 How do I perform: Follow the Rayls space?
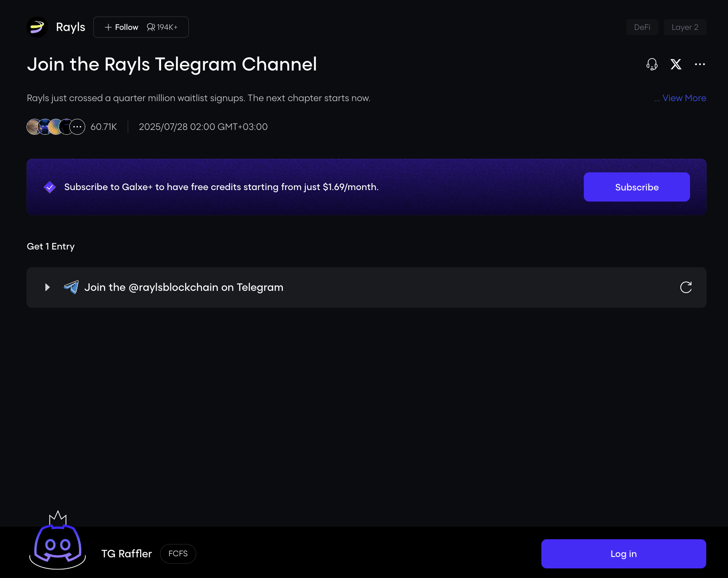(x=121, y=27)
